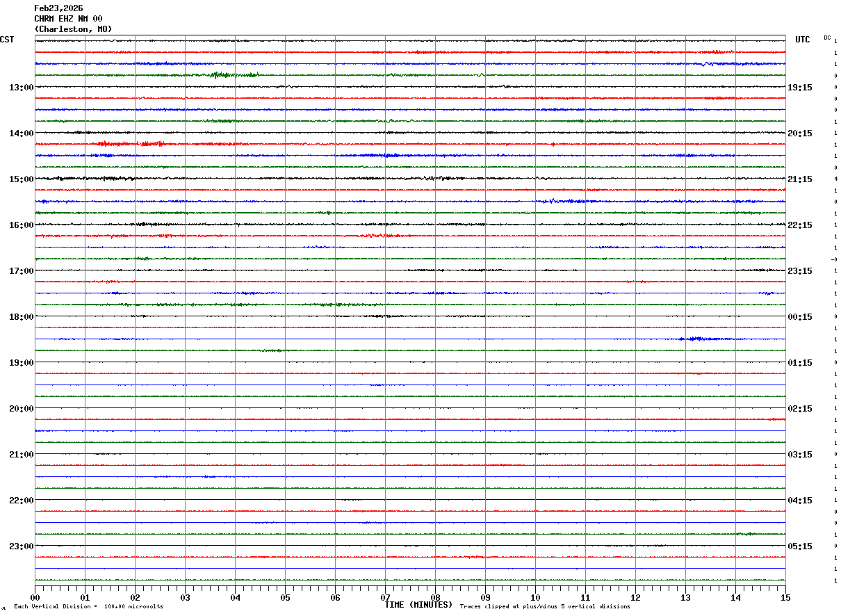Image resolution: width=841 pixels, height=616 pixels.
Task: Click the 04:15 UTC row label
Action: click(799, 501)
